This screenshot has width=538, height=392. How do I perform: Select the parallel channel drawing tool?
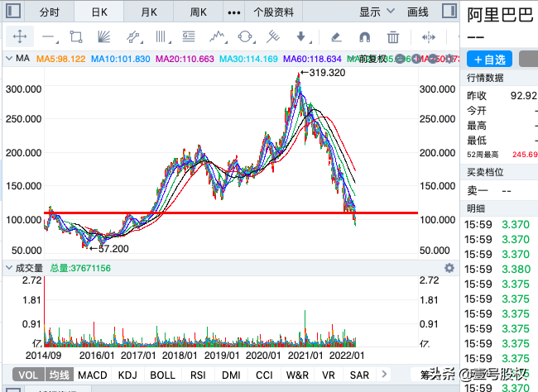(133, 36)
